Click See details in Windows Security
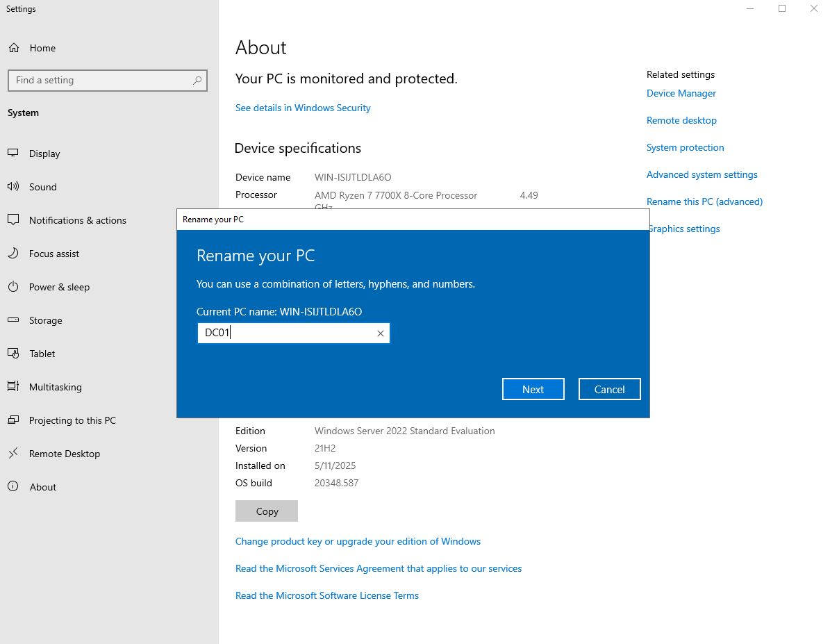The height and width of the screenshot is (644, 830). (x=303, y=108)
